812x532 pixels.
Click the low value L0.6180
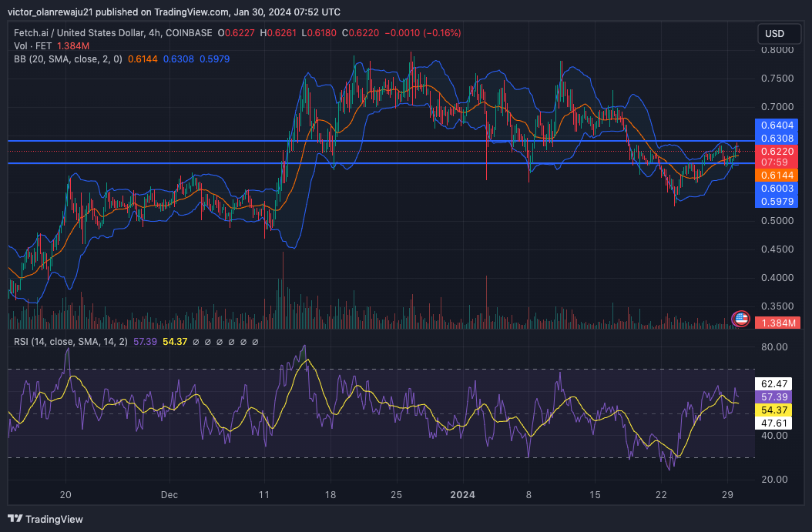[318, 33]
